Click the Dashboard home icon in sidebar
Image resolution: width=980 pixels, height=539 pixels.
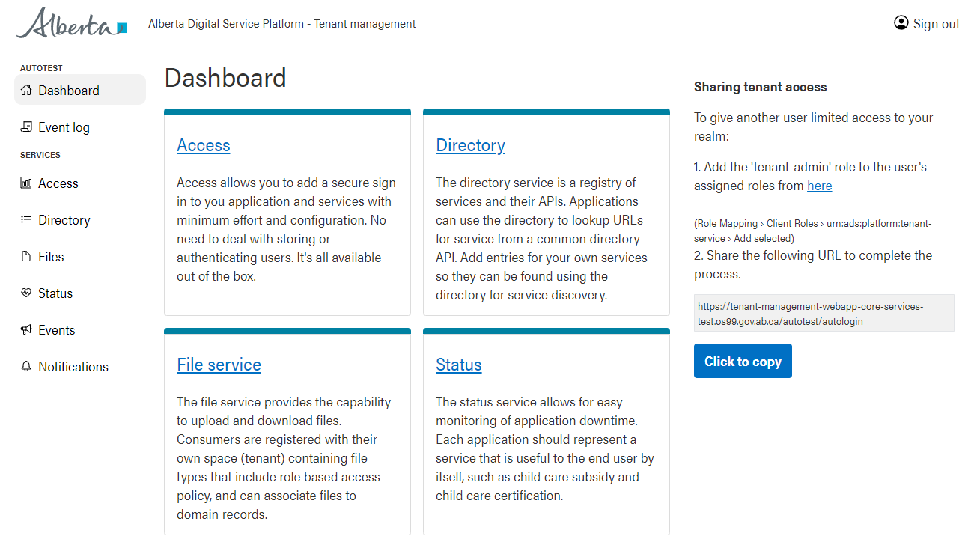click(26, 90)
